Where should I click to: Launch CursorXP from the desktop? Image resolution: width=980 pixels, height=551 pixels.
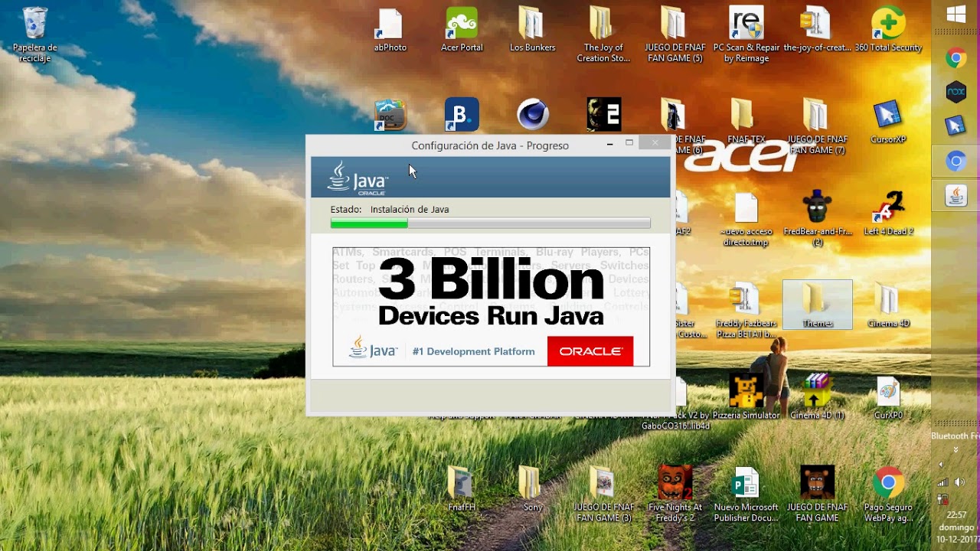pyautogui.click(x=888, y=122)
